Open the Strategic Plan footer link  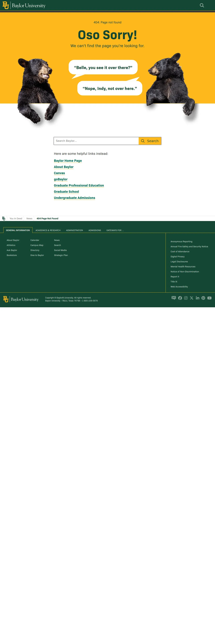(x=61, y=255)
